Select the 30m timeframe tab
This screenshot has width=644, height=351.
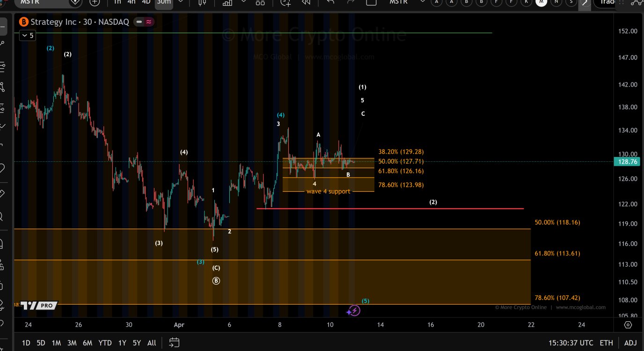163,2
